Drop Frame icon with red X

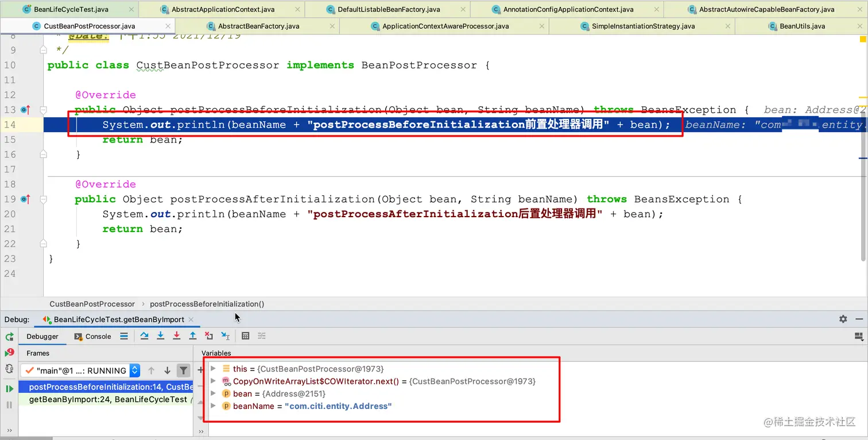pyautogui.click(x=209, y=336)
